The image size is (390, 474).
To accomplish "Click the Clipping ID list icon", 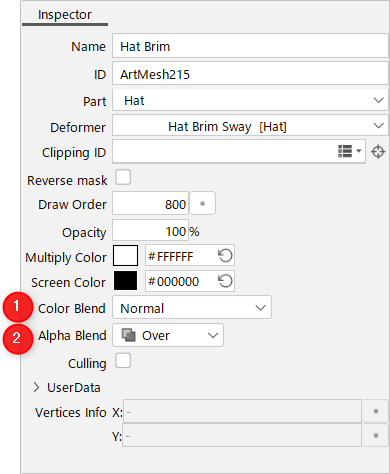I will click(349, 151).
